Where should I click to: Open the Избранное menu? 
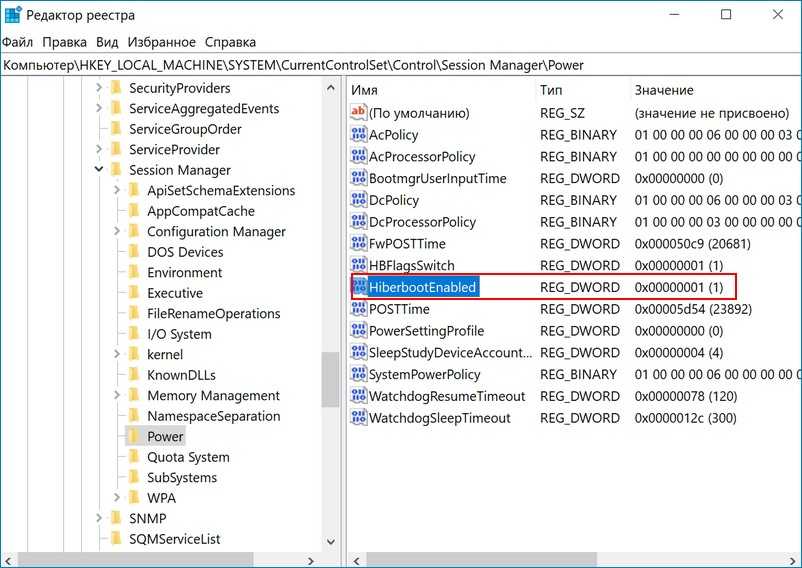(x=161, y=42)
